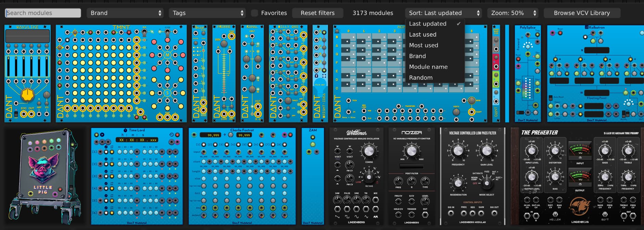Toggle the Favorites checkbox
Image resolution: width=644 pixels, height=230 pixels.
(x=254, y=13)
